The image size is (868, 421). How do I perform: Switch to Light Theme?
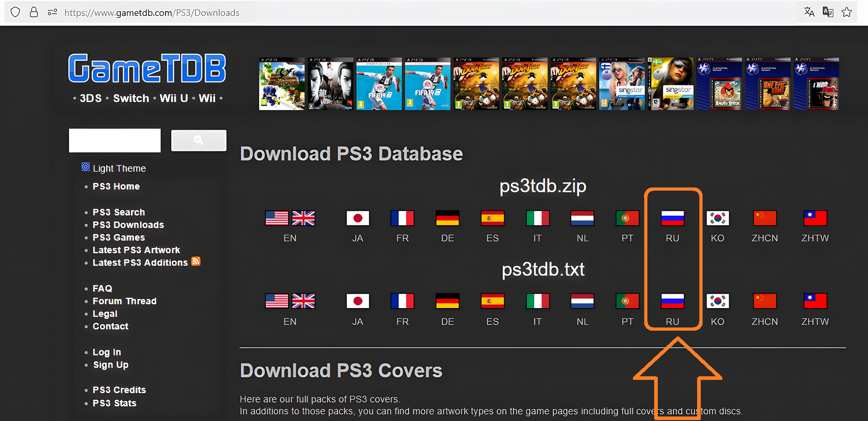(x=119, y=168)
